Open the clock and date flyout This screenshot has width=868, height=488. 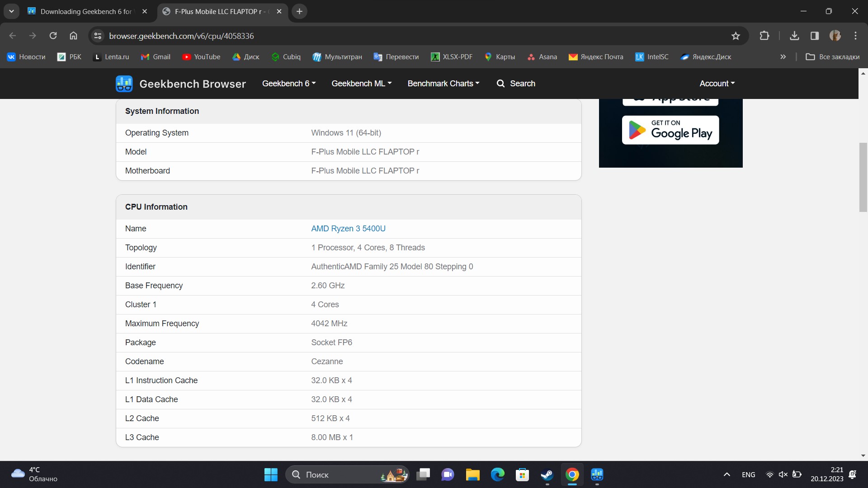coord(827,474)
